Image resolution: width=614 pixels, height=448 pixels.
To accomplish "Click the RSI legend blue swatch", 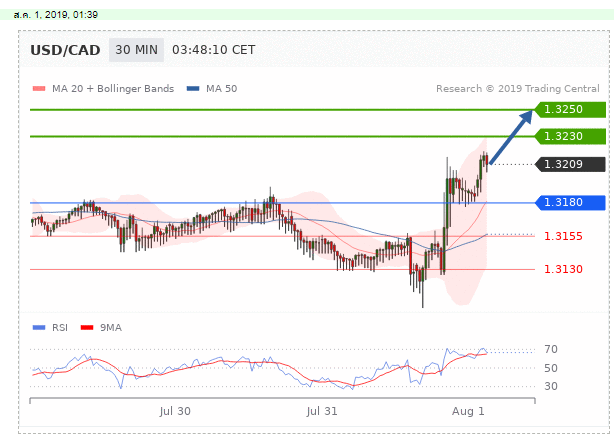I will 39,327.
